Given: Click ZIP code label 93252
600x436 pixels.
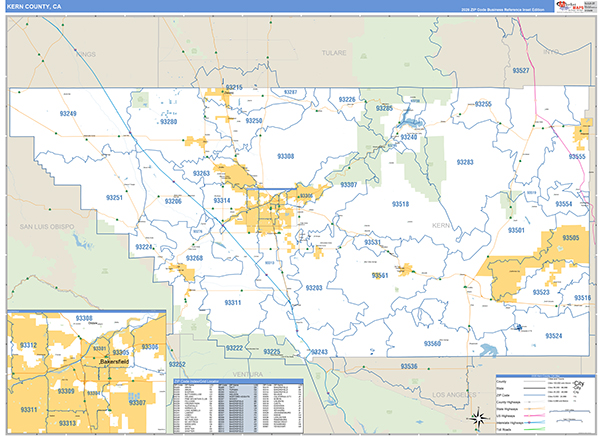Looking at the screenshot, I should 177,364.
